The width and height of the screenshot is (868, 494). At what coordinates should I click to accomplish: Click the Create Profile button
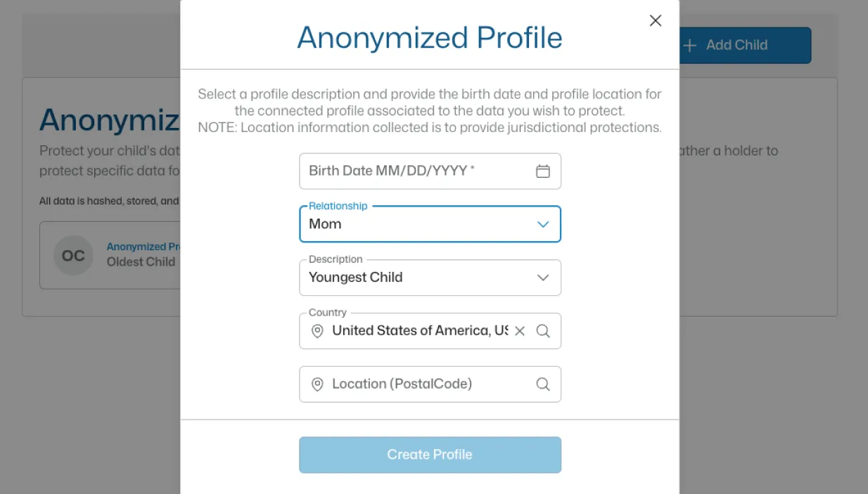pyautogui.click(x=430, y=455)
